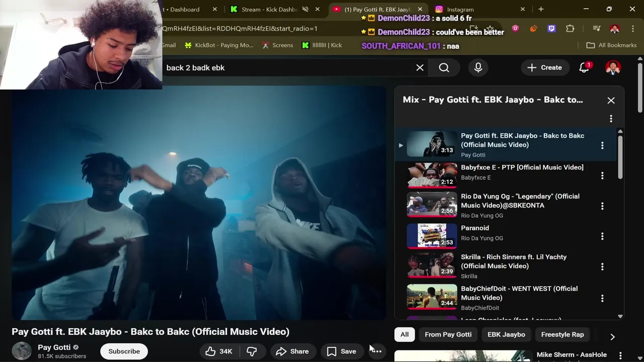The image size is (644, 362).
Task: Play Skrilla - Rich Sinners thumbnail
Action: [x=432, y=266]
